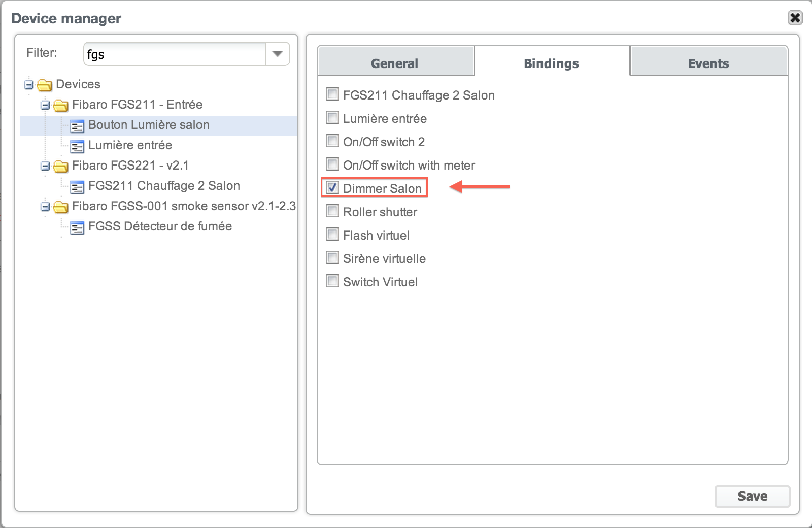Collapse the Fibaro FGSS-001 smoke sensor node
The image size is (812, 528).
coord(45,207)
